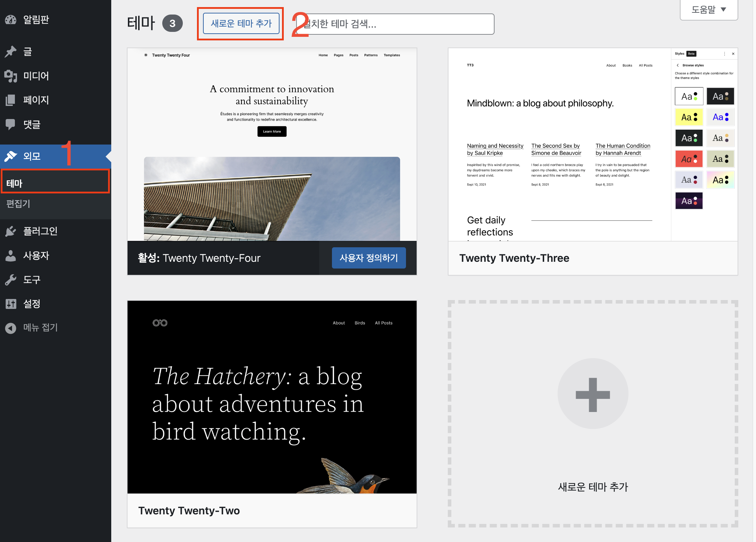
Task: Click the 댓글 speech bubble icon
Action: point(11,124)
